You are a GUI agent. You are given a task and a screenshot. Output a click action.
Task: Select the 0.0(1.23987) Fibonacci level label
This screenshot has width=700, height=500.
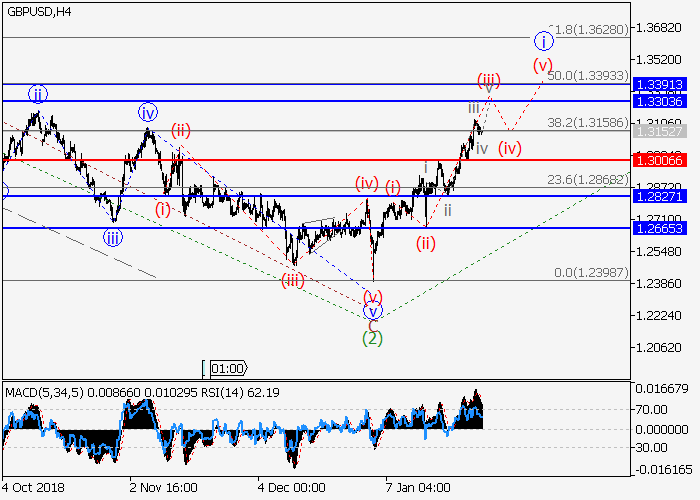[591, 273]
